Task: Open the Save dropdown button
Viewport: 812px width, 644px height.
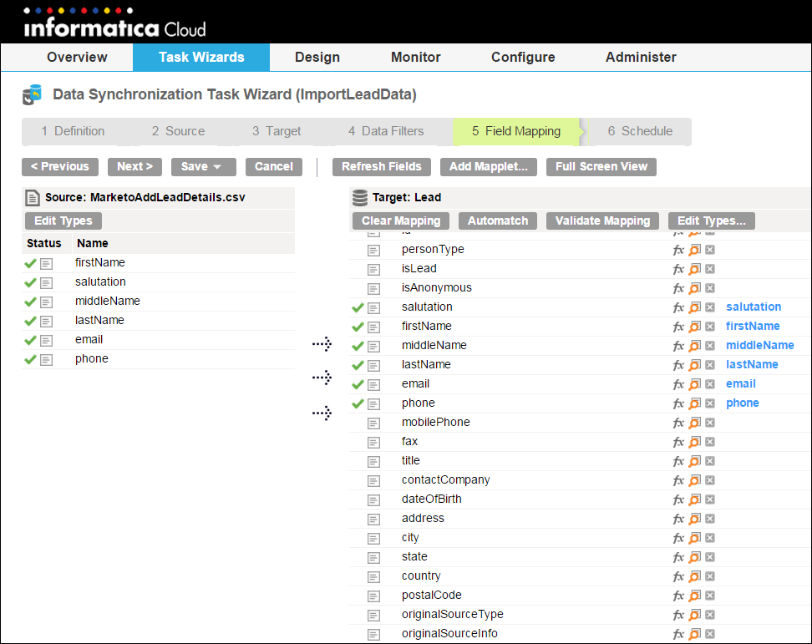Action: coord(204,167)
